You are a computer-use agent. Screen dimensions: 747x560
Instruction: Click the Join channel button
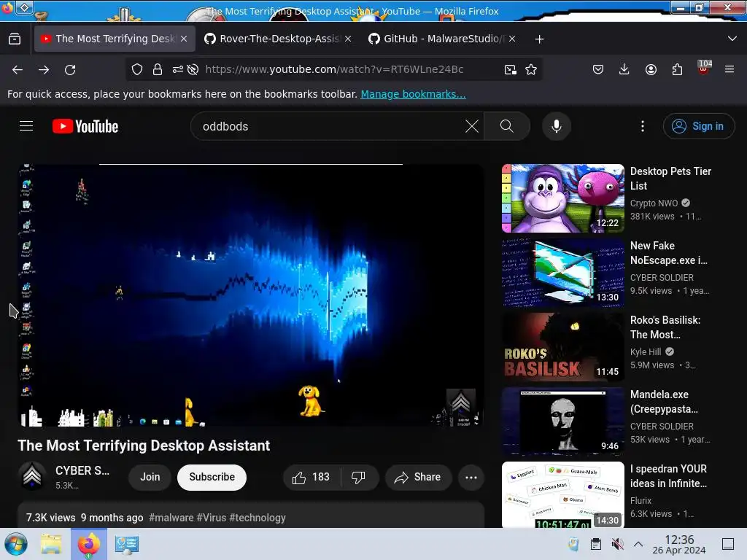point(150,477)
